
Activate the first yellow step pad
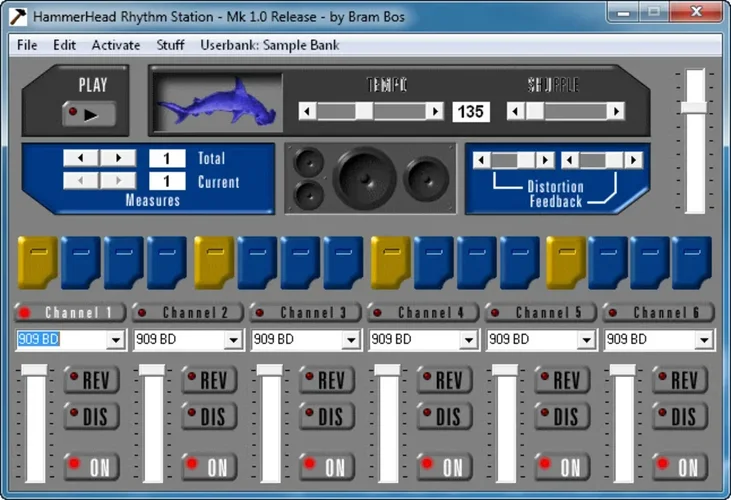tap(37, 263)
